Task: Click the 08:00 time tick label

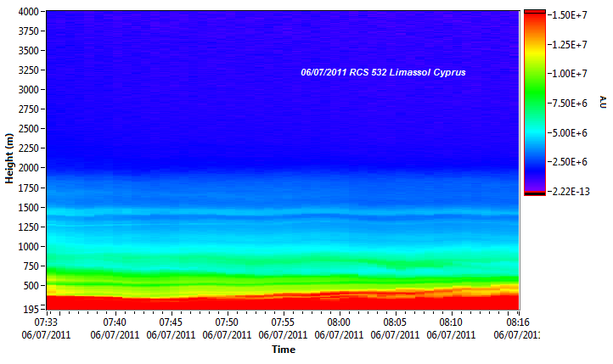Action: coord(339,323)
